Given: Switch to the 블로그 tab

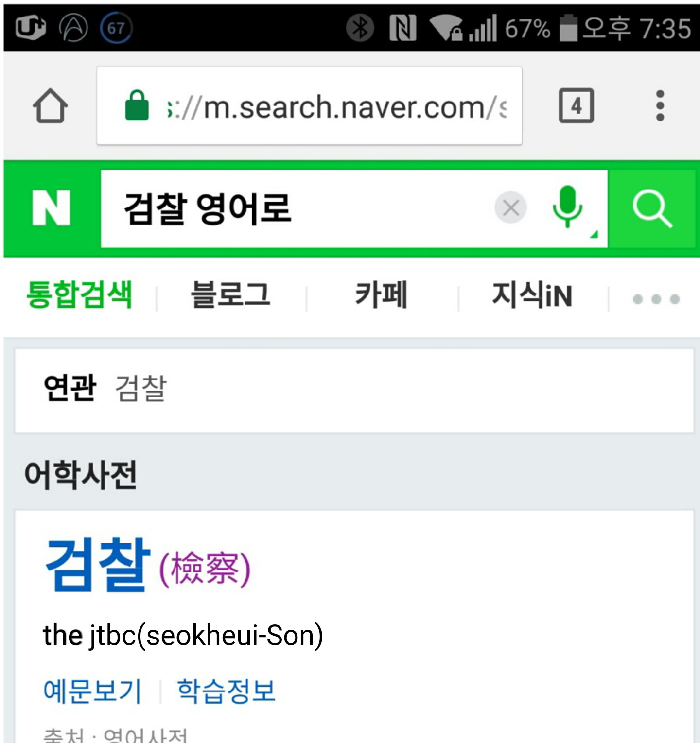Looking at the screenshot, I should pyautogui.click(x=230, y=295).
